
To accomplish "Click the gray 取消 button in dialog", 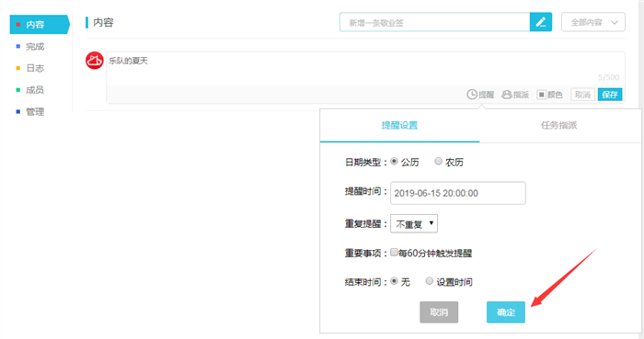I will (439, 312).
